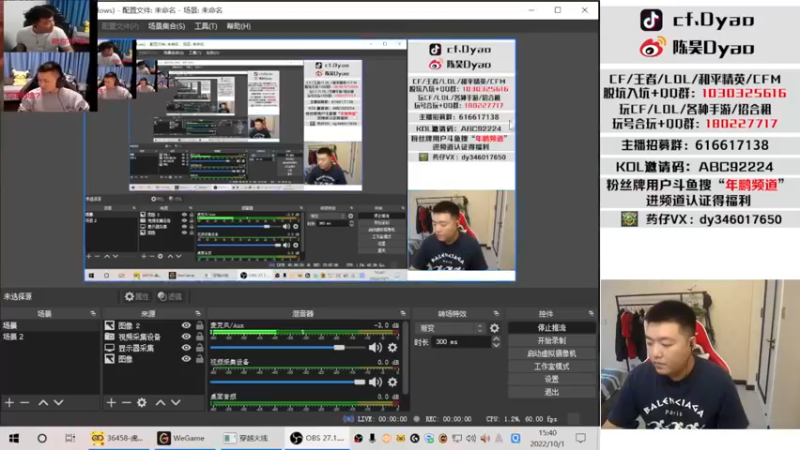Hide the 显示器采集 source
800x450 pixels.
pyautogui.click(x=186, y=348)
